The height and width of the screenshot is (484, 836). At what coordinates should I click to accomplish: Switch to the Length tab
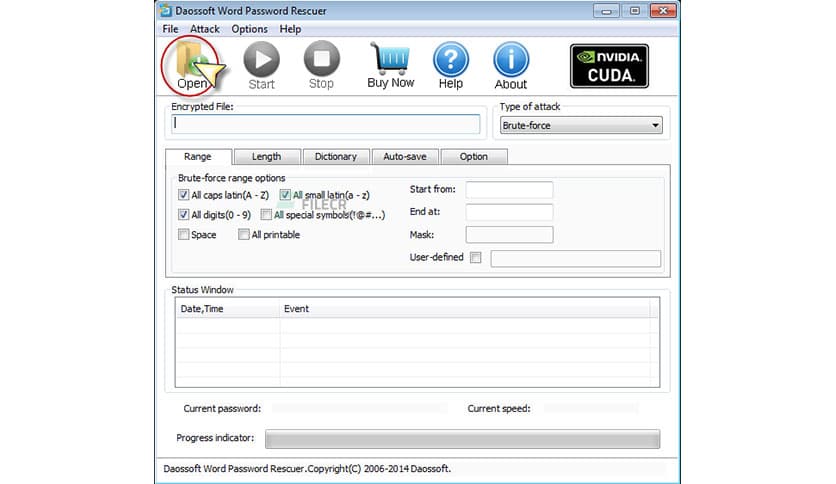click(267, 157)
